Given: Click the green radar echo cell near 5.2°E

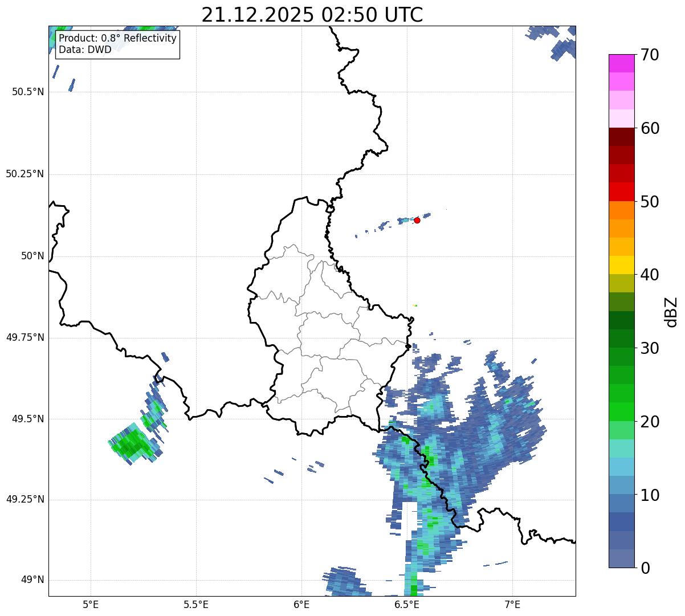Looking at the screenshot, I should 133,443.
